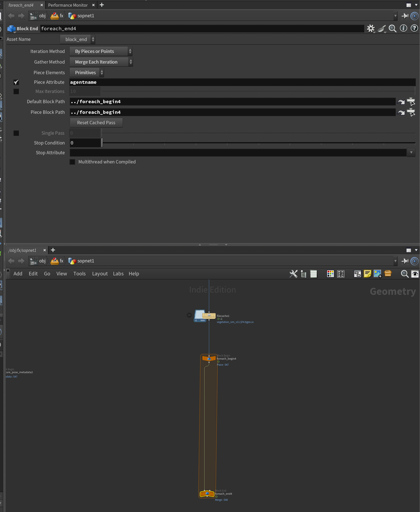Viewport: 420px width, 512px height.
Task: Toggle the Piece Attribute checkbox
Action: coord(16,82)
